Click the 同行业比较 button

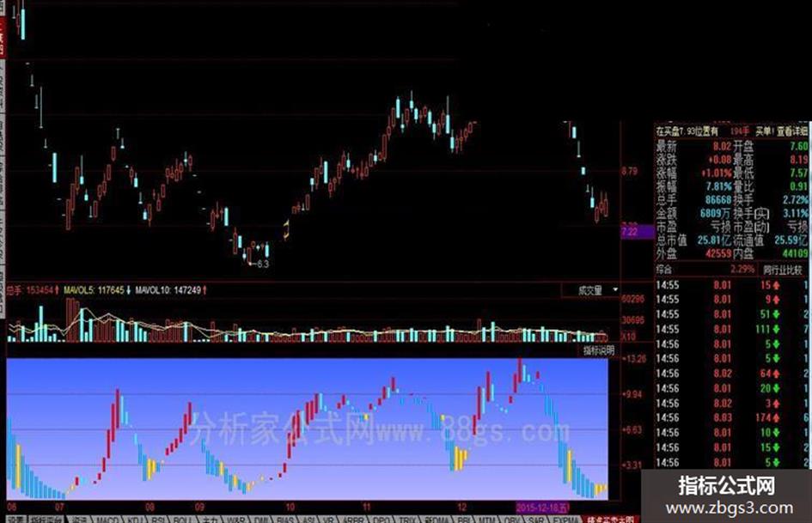783,270
